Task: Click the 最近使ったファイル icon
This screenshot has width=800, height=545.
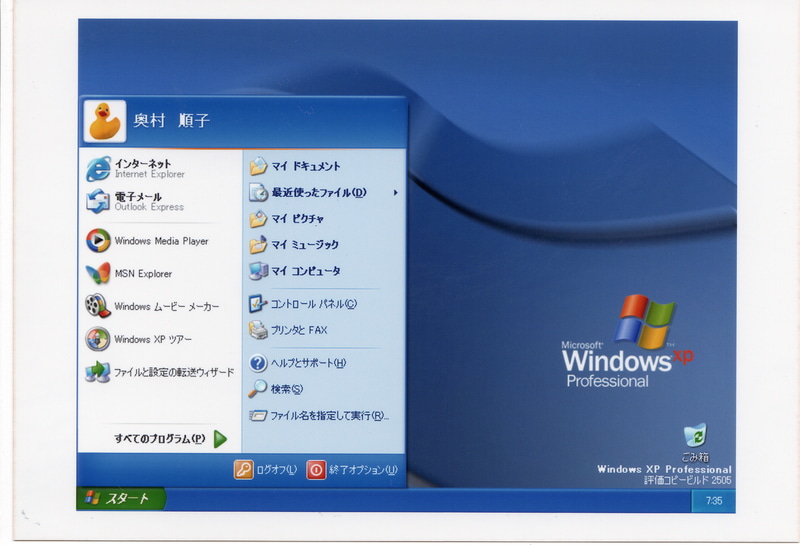Action: tap(258, 192)
